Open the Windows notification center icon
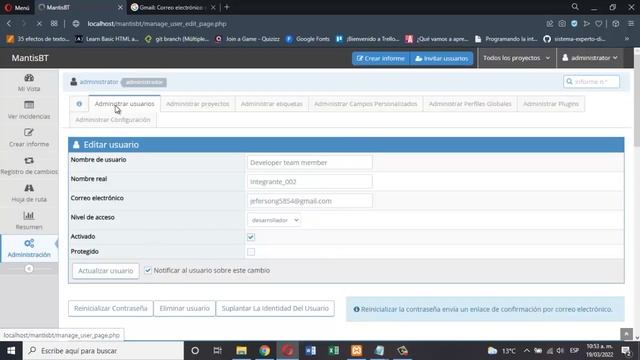Image resolution: width=640 pixels, height=360 pixels. (626, 351)
